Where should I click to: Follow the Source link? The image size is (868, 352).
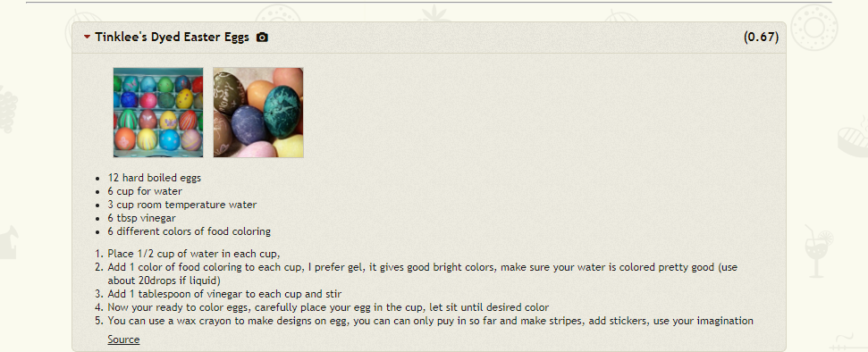pyautogui.click(x=123, y=339)
